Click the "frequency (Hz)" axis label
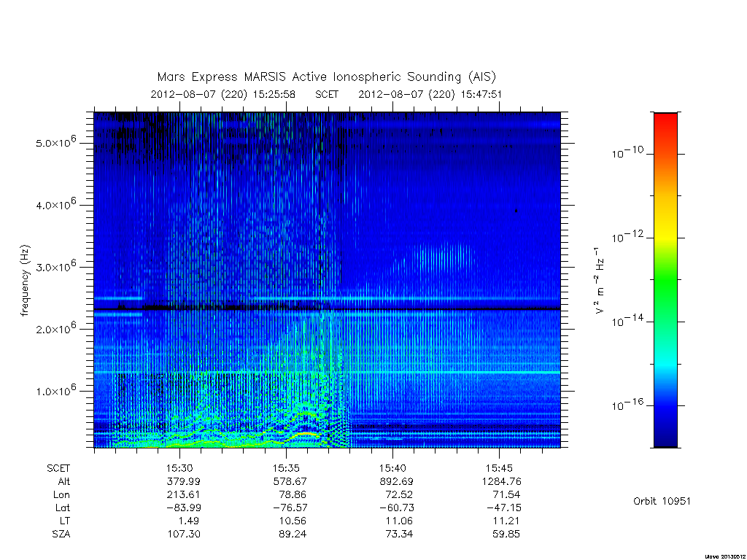Screen dimensions: 747x560 25,281
